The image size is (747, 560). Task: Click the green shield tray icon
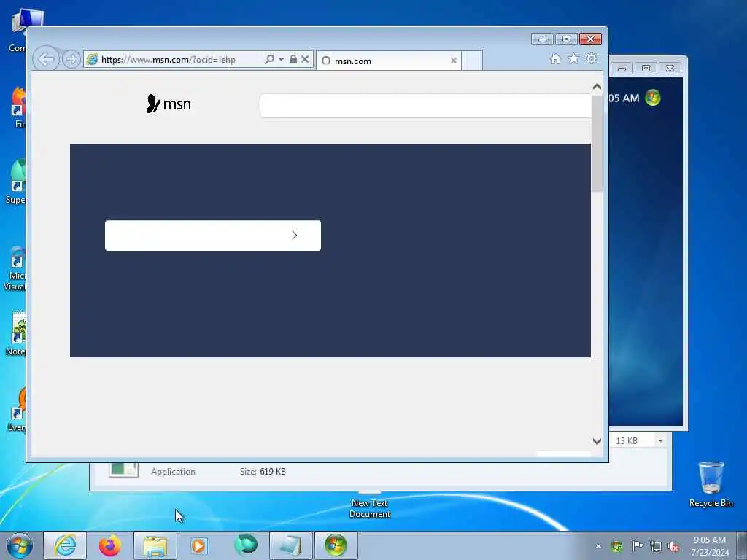[x=617, y=547]
